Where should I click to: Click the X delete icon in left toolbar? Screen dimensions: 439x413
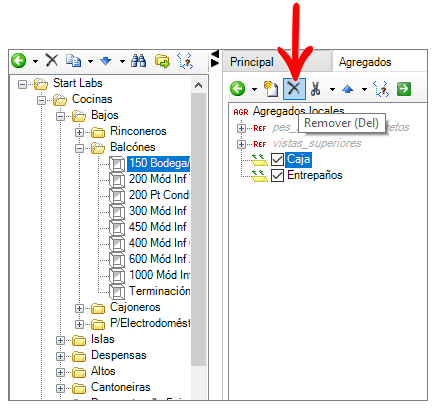coord(52,61)
